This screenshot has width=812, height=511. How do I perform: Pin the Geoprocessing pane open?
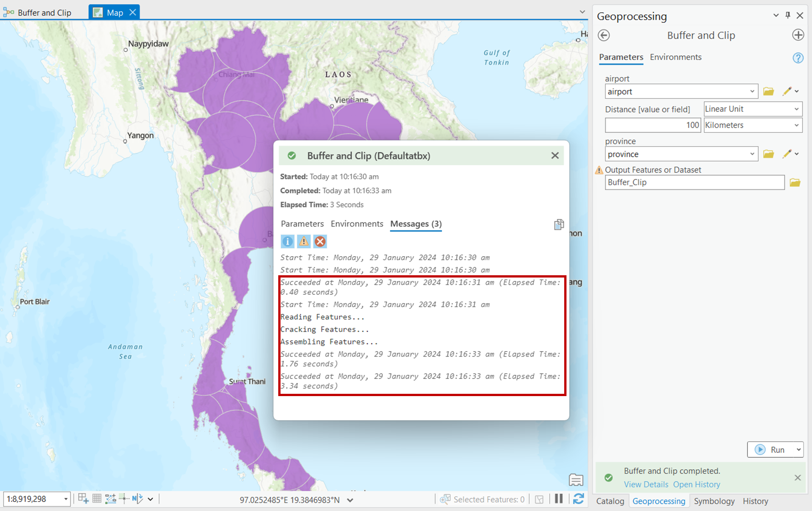[787, 15]
